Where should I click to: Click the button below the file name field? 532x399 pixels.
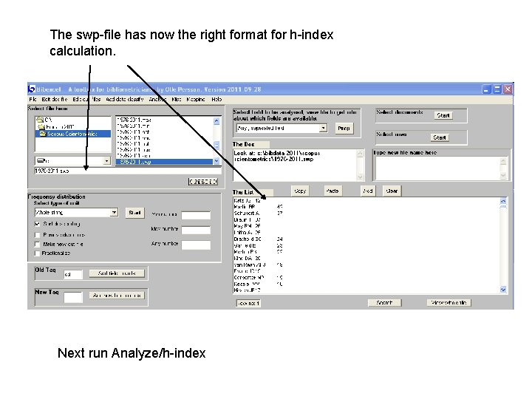203,182
